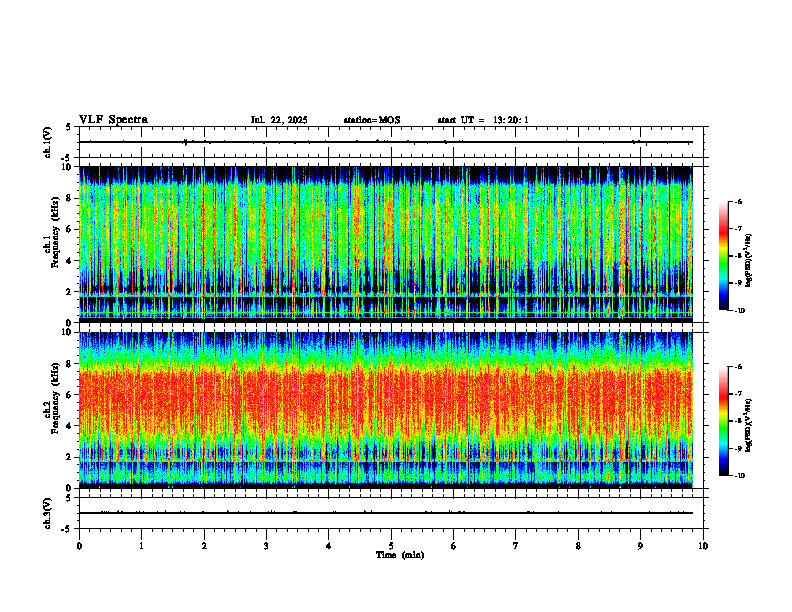Viewport: 792px width, 612px height.
Task: Click the "8" frequency tick on ch.1 axis
Action: click(x=70, y=198)
